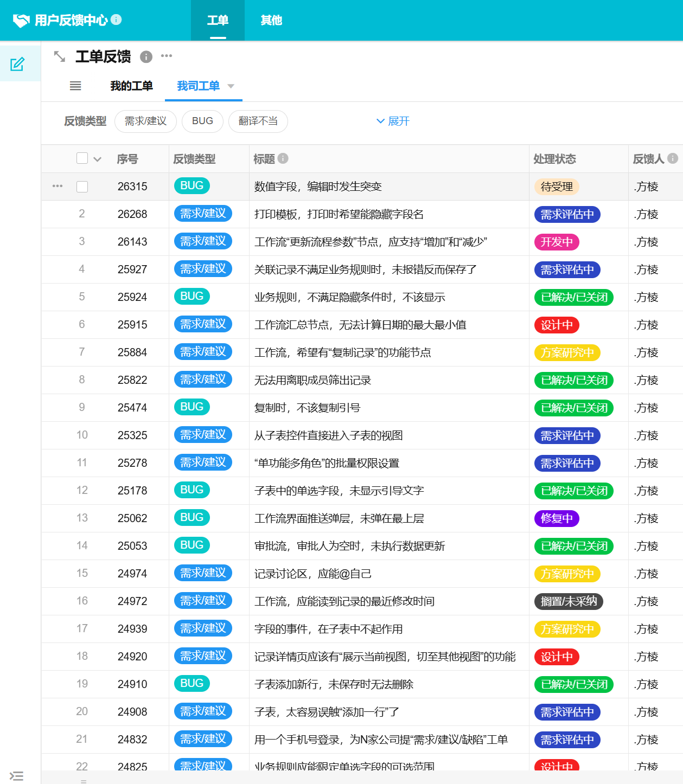Switch to the 其他 top tab

(271, 21)
